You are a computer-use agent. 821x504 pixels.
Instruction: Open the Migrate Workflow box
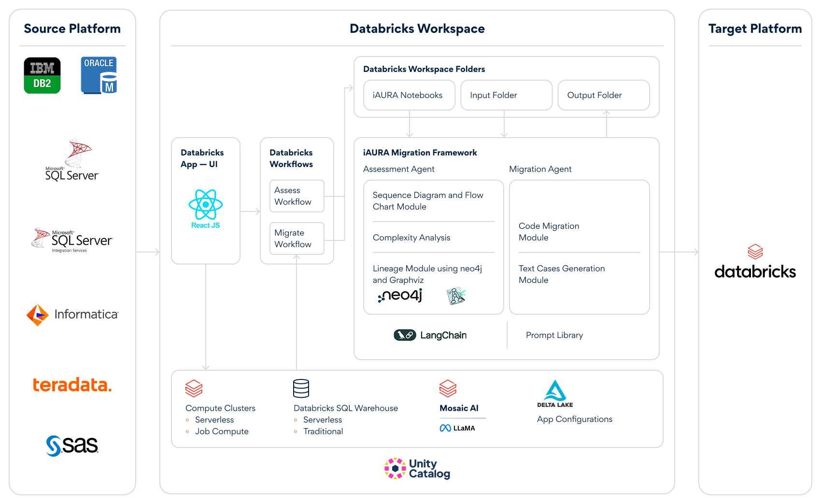pyautogui.click(x=297, y=238)
